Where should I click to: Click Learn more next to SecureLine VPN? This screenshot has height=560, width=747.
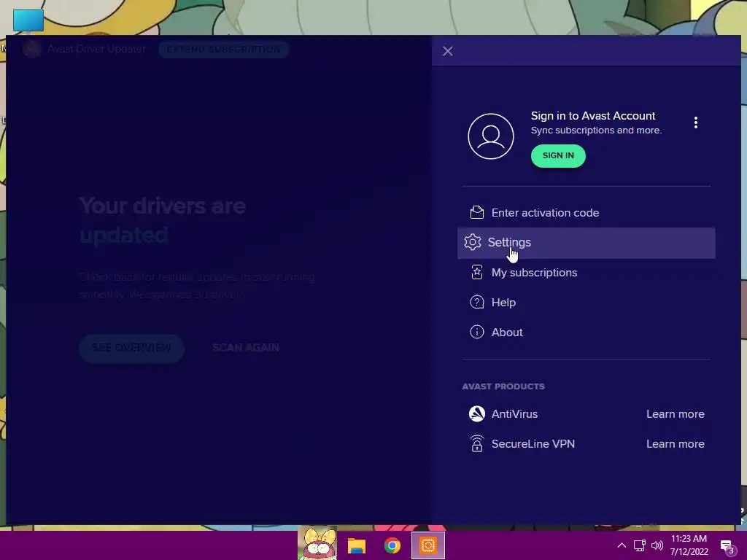point(675,444)
